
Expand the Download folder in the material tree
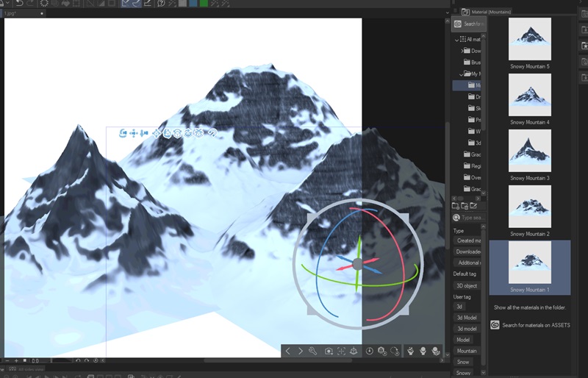pos(462,51)
